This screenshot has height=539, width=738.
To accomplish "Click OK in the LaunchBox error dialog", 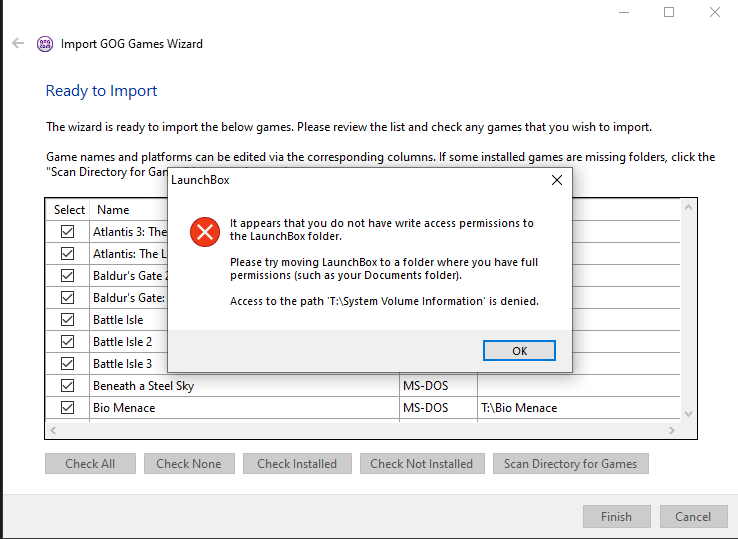I will 519,351.
